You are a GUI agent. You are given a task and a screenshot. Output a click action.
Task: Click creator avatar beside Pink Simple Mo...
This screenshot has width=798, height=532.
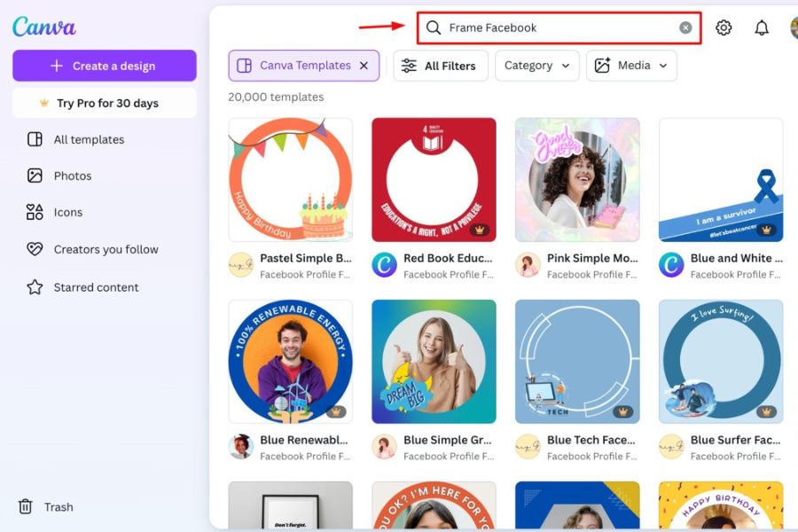tap(528, 265)
